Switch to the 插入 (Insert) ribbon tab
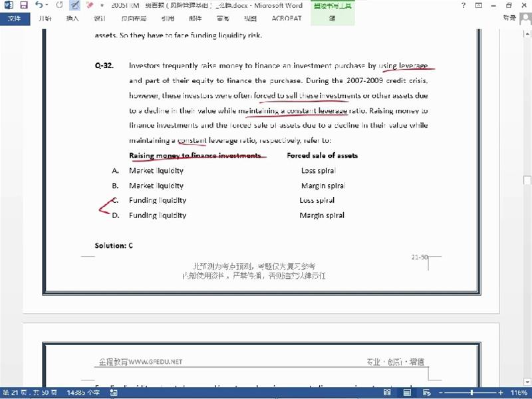Viewport: 532px width, 399px height. (72, 19)
